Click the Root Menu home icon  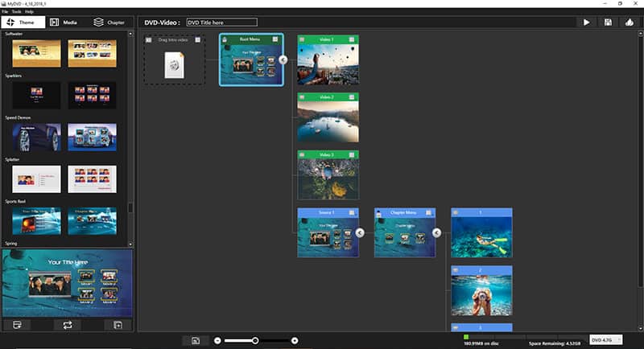tap(225, 39)
